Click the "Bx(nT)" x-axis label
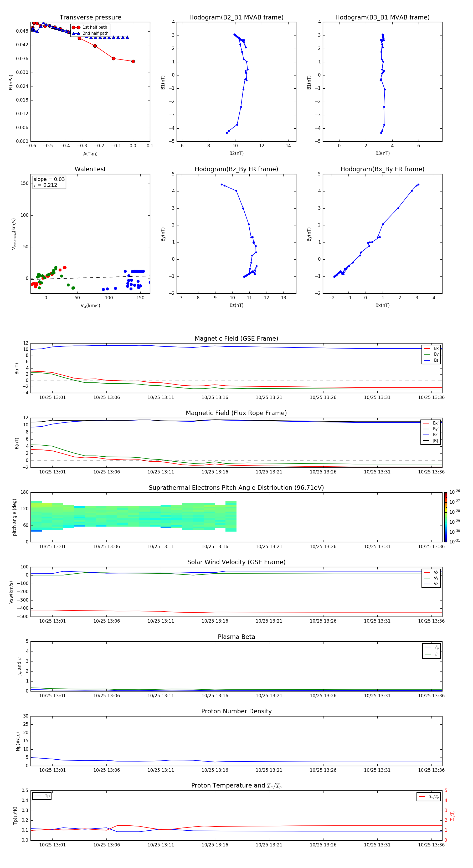The image size is (473, 868). click(x=382, y=305)
